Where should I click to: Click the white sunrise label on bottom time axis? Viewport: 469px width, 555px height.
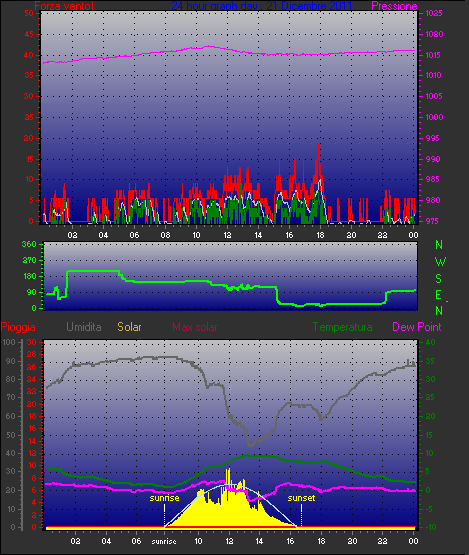pyautogui.click(x=164, y=541)
